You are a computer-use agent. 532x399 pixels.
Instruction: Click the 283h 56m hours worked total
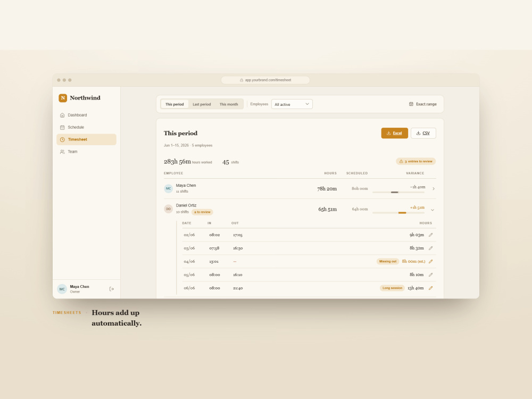pos(188,162)
